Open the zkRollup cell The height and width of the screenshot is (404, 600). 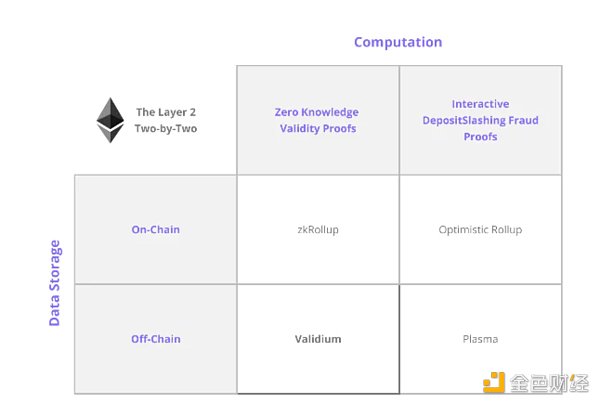[318, 230]
